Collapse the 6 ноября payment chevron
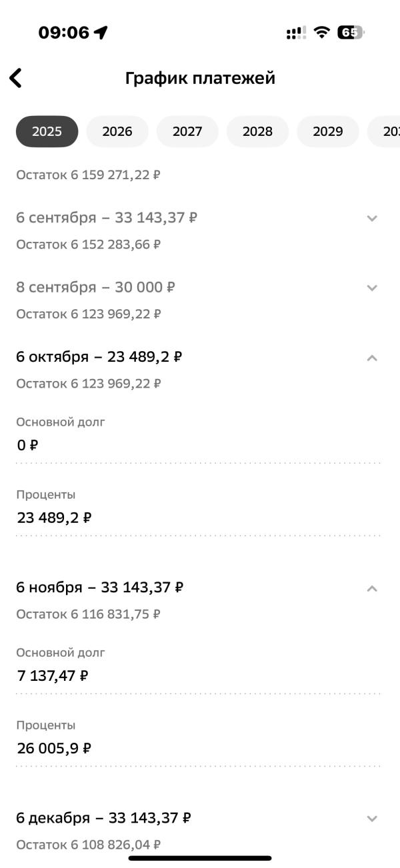This screenshot has width=400, height=868. tap(372, 588)
